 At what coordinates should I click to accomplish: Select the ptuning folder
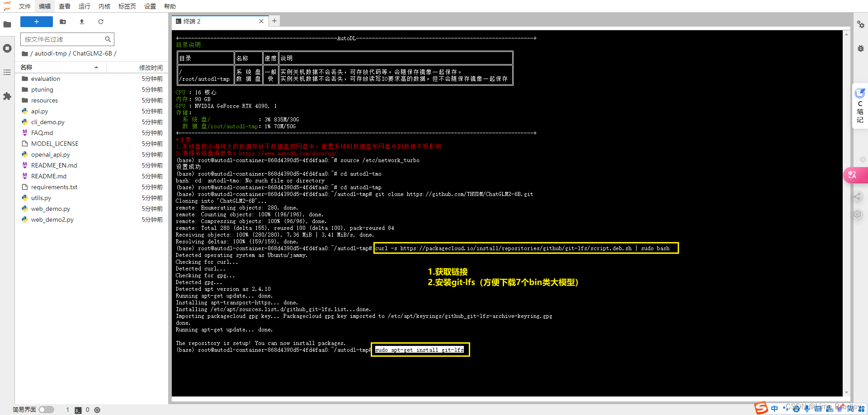coord(92,89)
